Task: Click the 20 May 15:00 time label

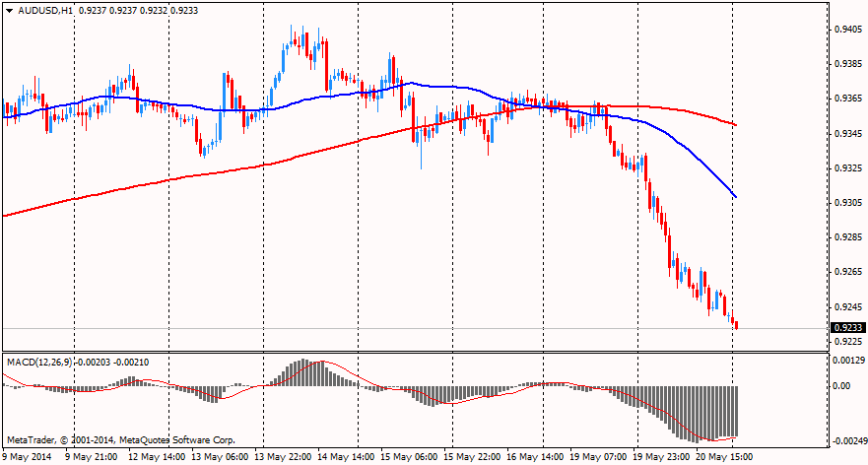Action: (x=723, y=457)
